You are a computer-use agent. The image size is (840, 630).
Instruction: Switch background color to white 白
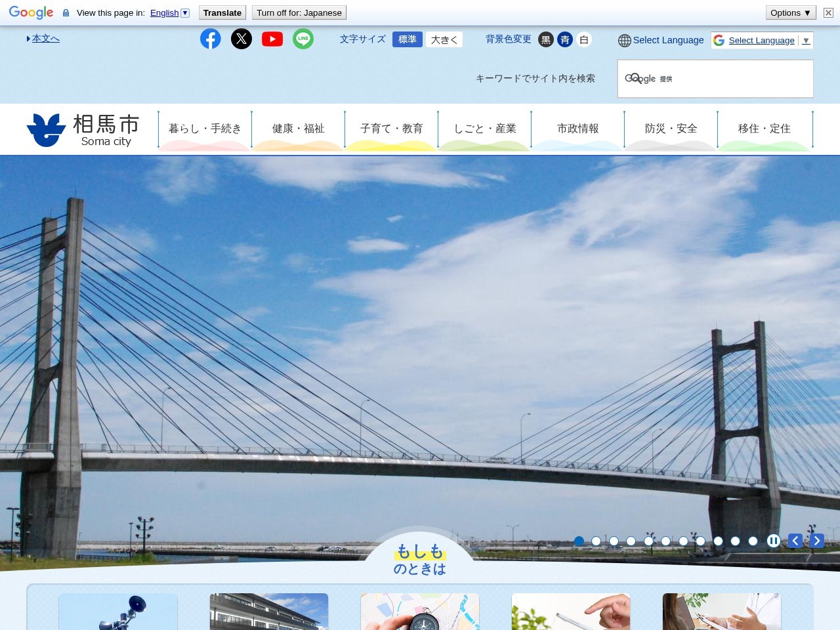point(584,40)
